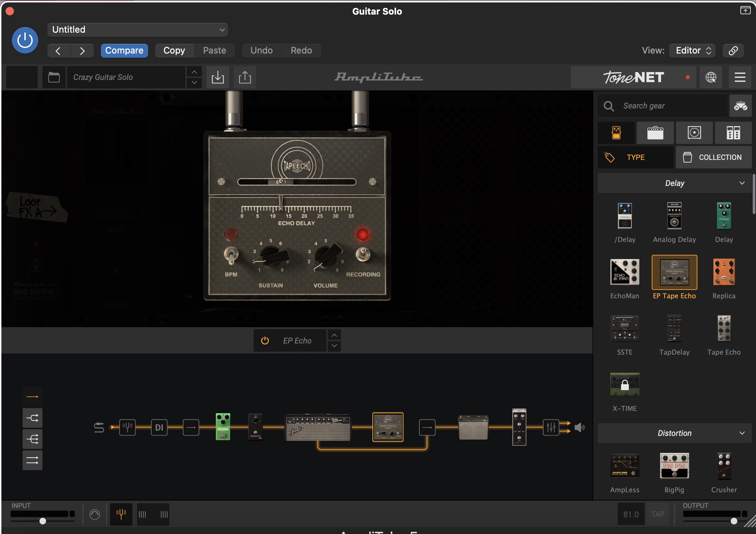Select the rack gear category tab
Viewport: 756px width, 534px height.
(733, 133)
